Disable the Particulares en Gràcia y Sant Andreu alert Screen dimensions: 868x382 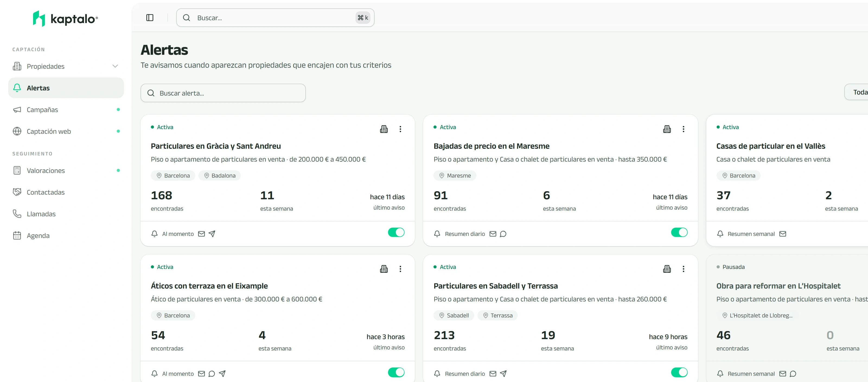click(396, 232)
